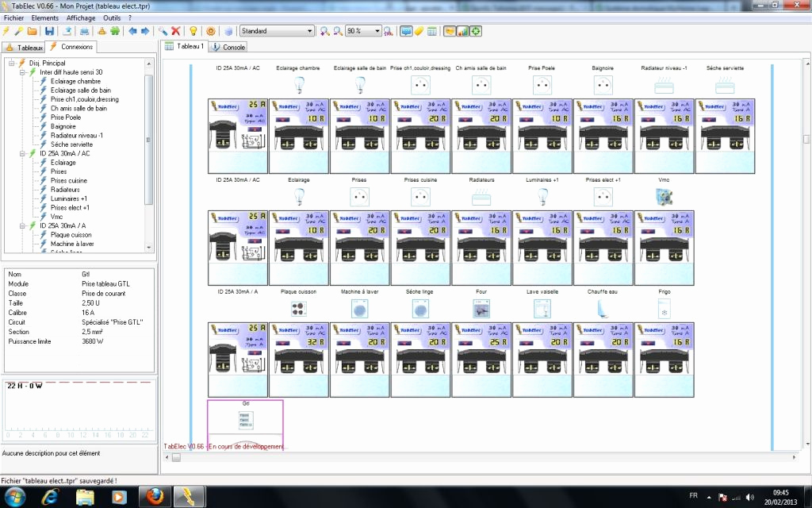Screen dimensions: 812x508
Task: Click the orange stamp toolbar icon
Action: tap(102, 31)
